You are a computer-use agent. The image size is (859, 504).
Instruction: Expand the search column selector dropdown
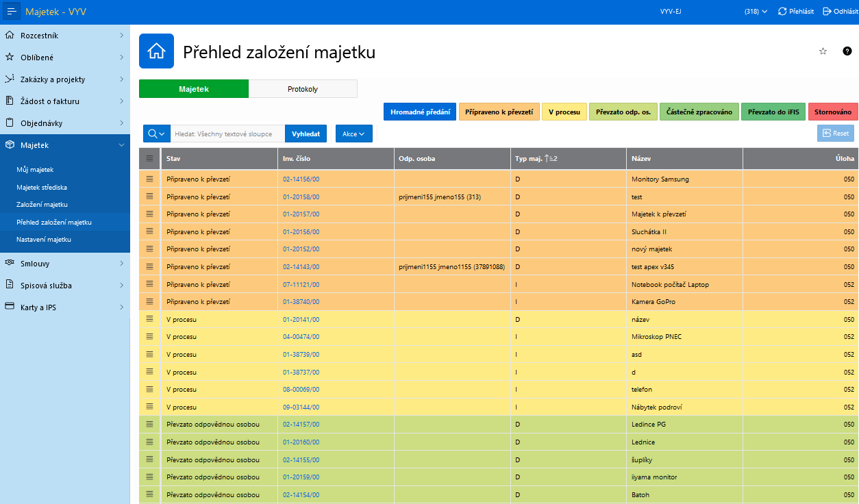click(156, 134)
